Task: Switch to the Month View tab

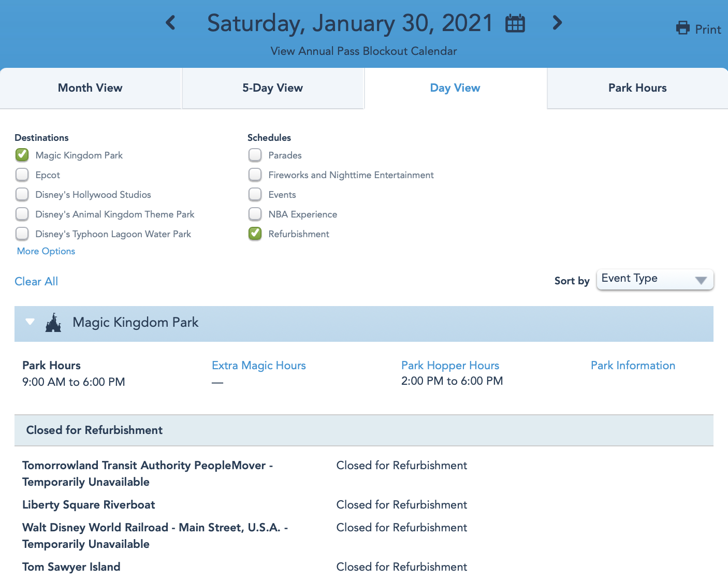Action: (90, 88)
